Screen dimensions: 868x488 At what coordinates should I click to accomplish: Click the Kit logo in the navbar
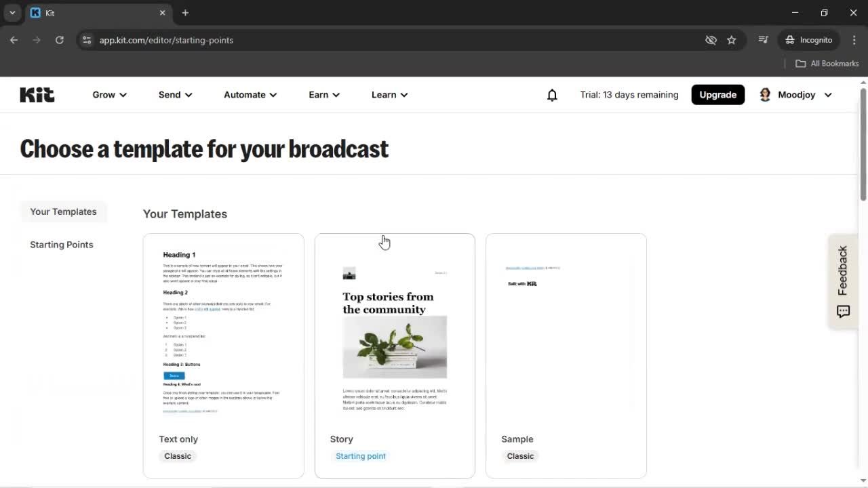tap(37, 94)
